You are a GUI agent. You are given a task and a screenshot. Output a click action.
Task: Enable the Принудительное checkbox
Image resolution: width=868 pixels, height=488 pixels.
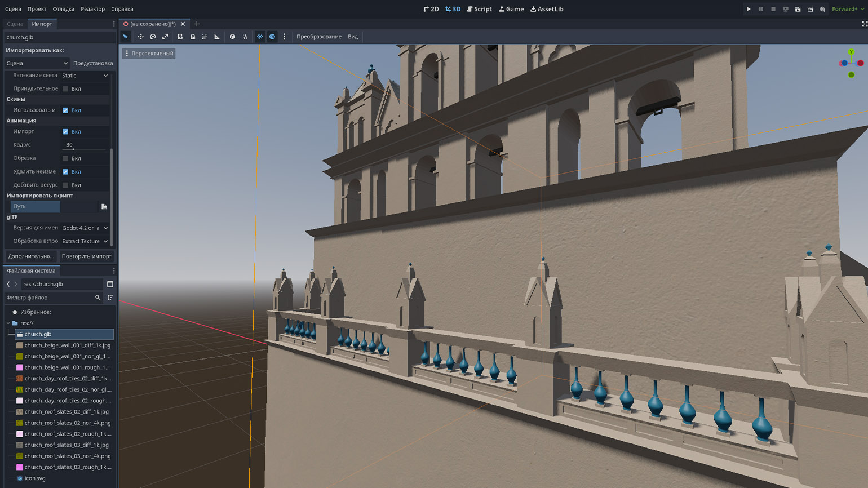pyautogui.click(x=65, y=89)
